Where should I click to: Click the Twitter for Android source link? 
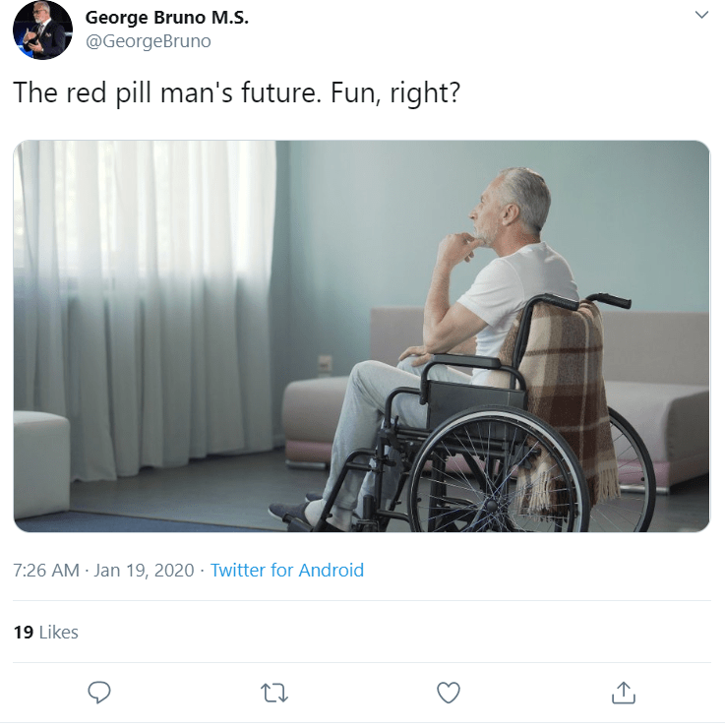[x=287, y=571]
